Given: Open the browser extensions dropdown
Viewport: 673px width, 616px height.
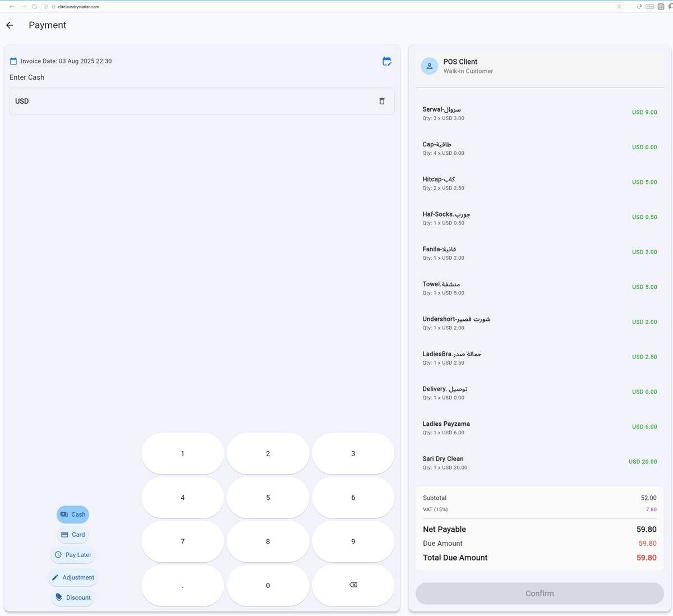Looking at the screenshot, I should 661,6.
